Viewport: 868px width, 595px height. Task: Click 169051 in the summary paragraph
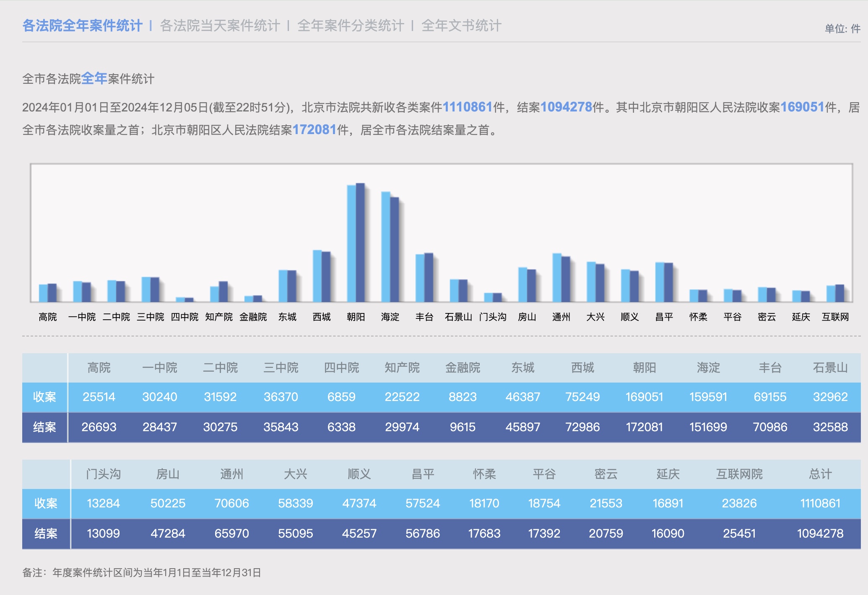coord(802,107)
